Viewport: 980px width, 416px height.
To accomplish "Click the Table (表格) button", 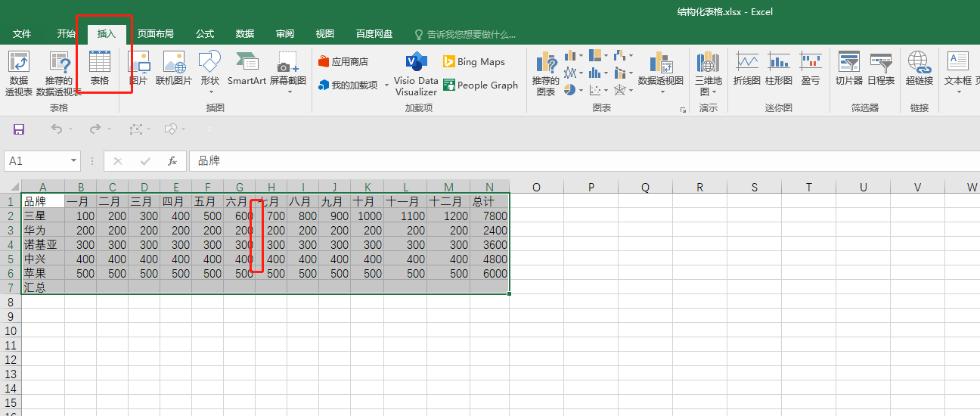I will 100,68.
